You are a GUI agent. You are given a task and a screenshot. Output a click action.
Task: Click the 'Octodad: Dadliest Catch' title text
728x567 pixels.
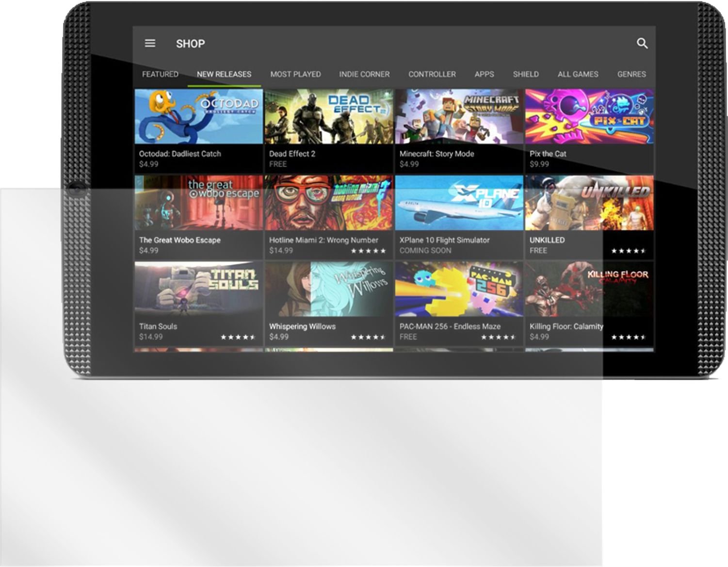[x=180, y=154]
